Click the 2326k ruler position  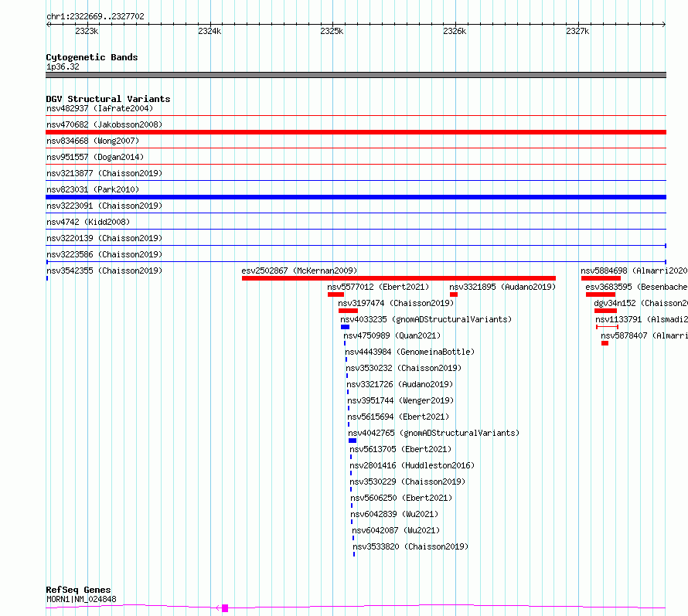[x=455, y=31]
